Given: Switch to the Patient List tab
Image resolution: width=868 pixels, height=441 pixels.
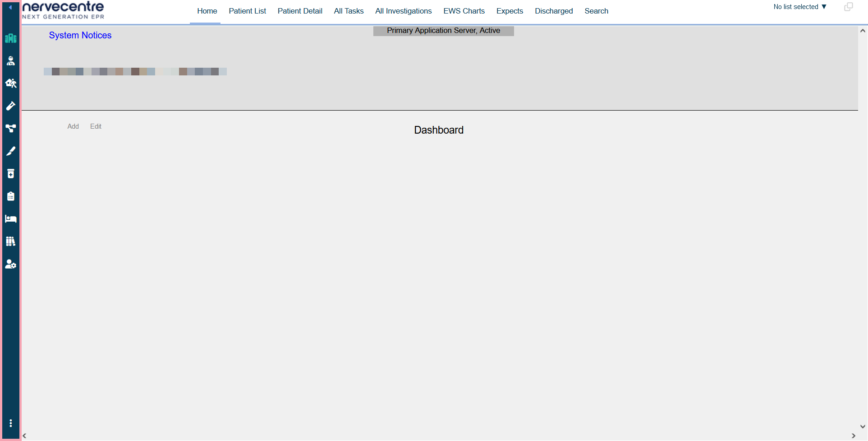Looking at the screenshot, I should pos(247,11).
